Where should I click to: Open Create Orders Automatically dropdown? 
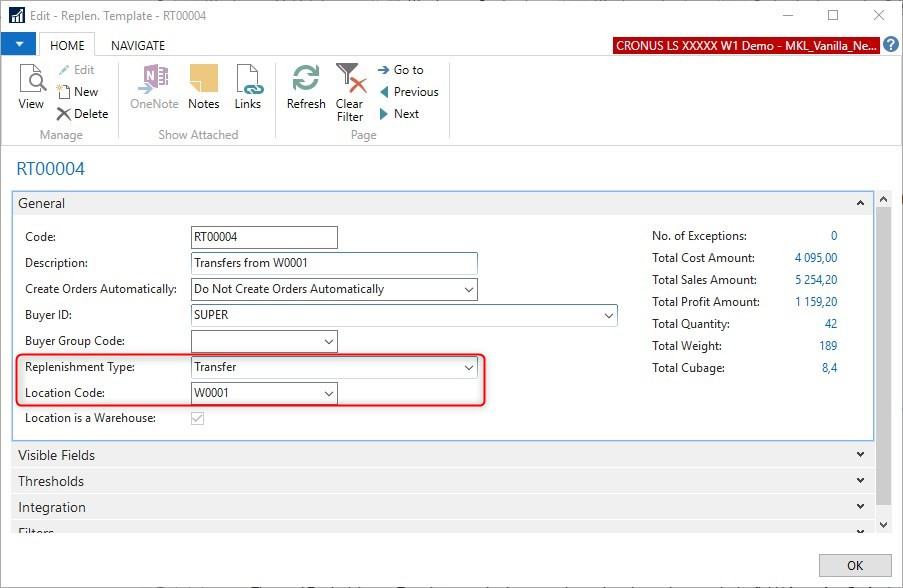469,289
